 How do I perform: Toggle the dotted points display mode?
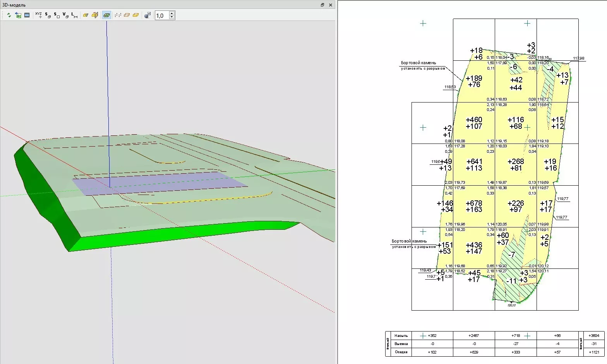click(x=118, y=15)
